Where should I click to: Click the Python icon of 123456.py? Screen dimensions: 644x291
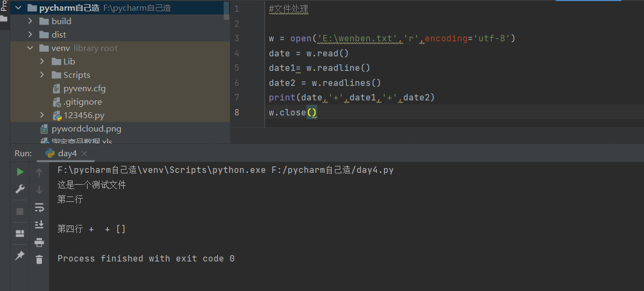point(56,115)
